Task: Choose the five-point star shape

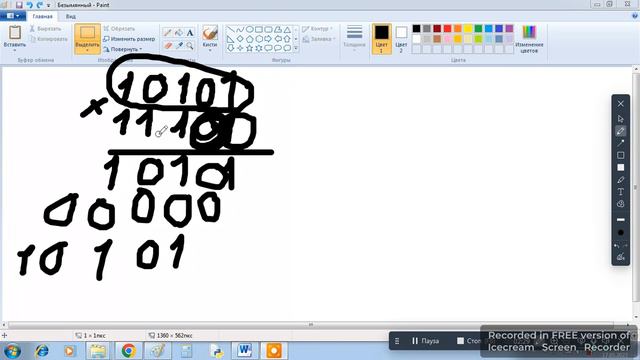Action: pos(249,48)
